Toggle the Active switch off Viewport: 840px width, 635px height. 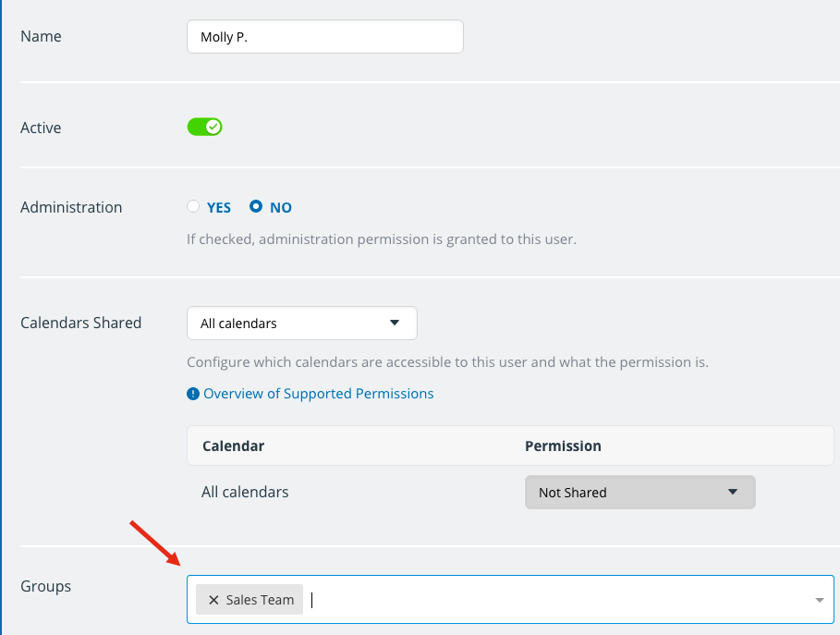pos(204,127)
